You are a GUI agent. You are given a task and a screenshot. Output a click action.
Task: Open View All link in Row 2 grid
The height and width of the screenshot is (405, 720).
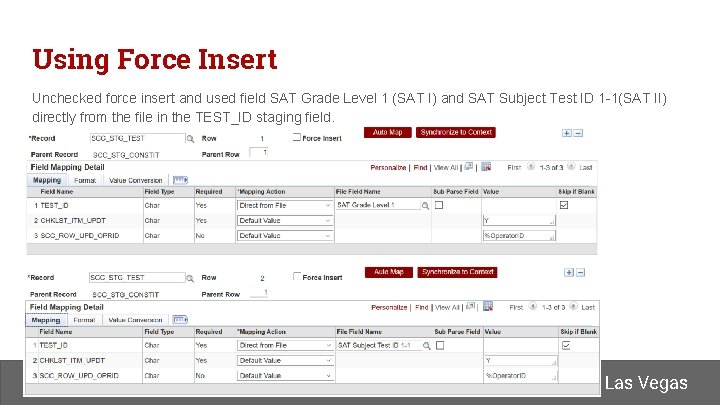(x=447, y=307)
